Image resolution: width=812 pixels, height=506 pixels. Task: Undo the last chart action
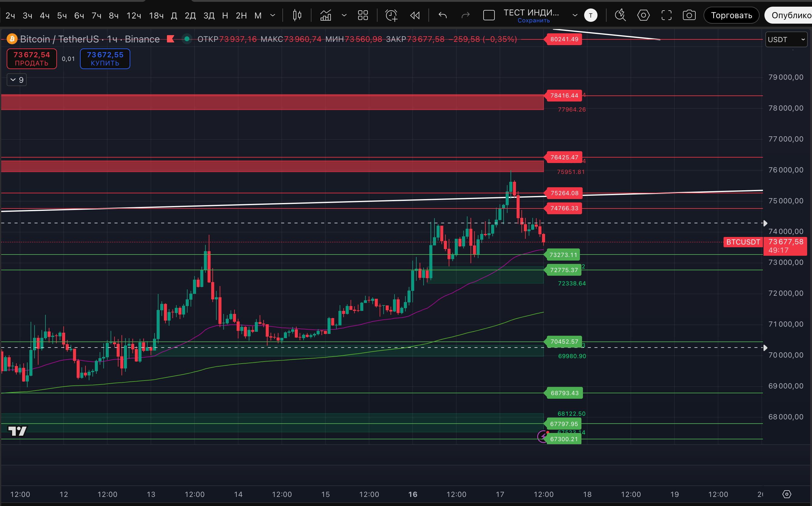point(443,15)
